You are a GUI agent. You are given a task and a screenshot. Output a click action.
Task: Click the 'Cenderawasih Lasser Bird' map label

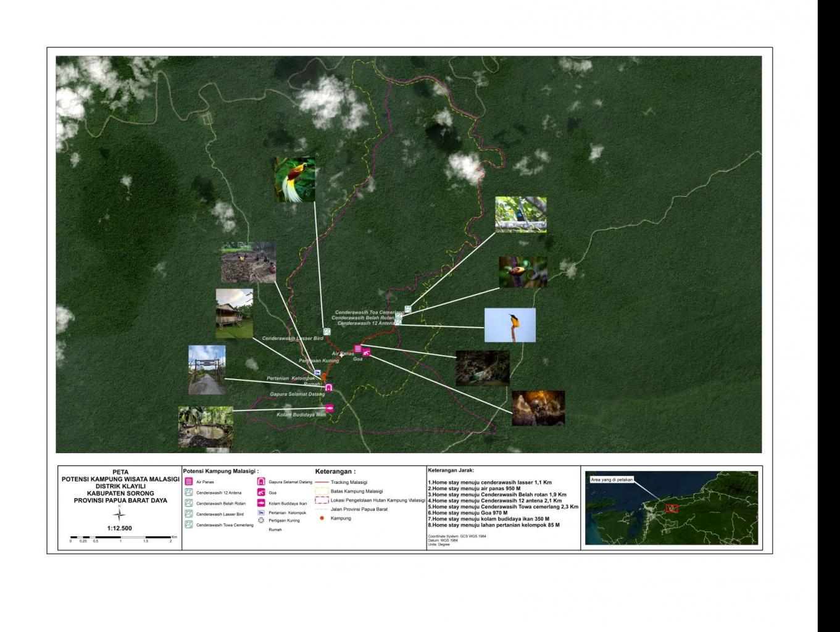click(293, 338)
